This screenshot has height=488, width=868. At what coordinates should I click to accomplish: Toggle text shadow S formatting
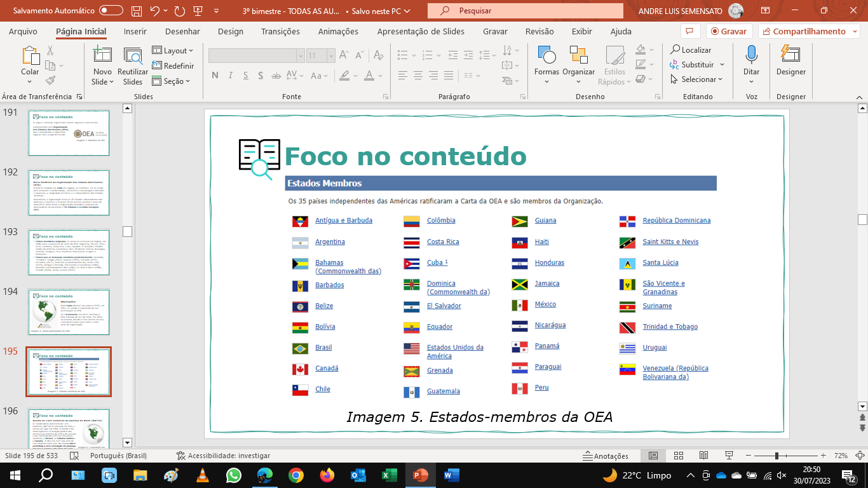pos(261,76)
